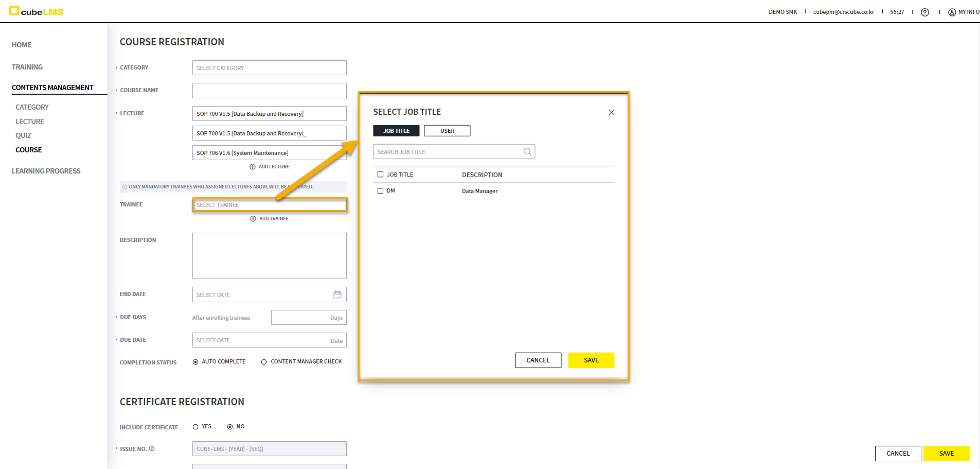Image resolution: width=980 pixels, height=469 pixels.
Task: Open the Select Category dropdown
Action: (269, 68)
